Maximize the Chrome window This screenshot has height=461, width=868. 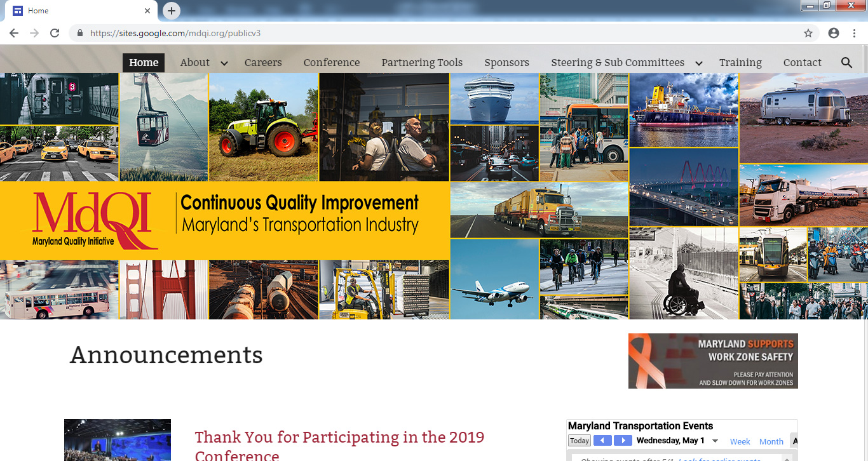point(827,5)
